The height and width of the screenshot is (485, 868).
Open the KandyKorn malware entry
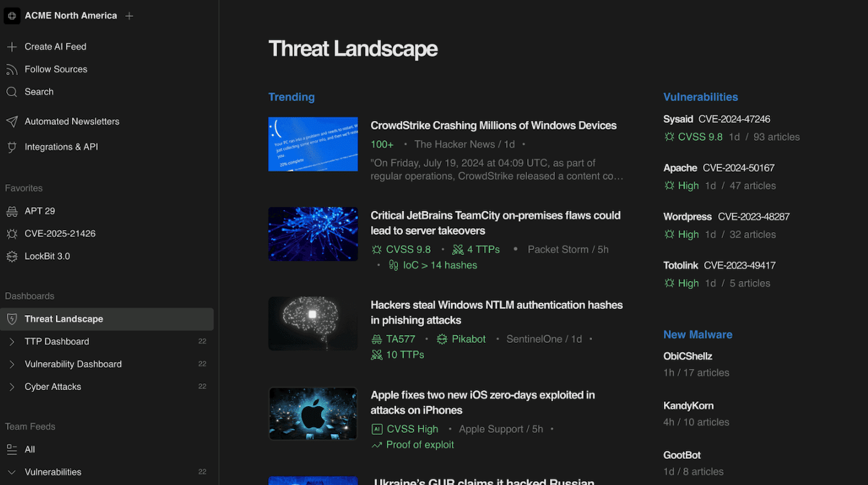tap(688, 406)
